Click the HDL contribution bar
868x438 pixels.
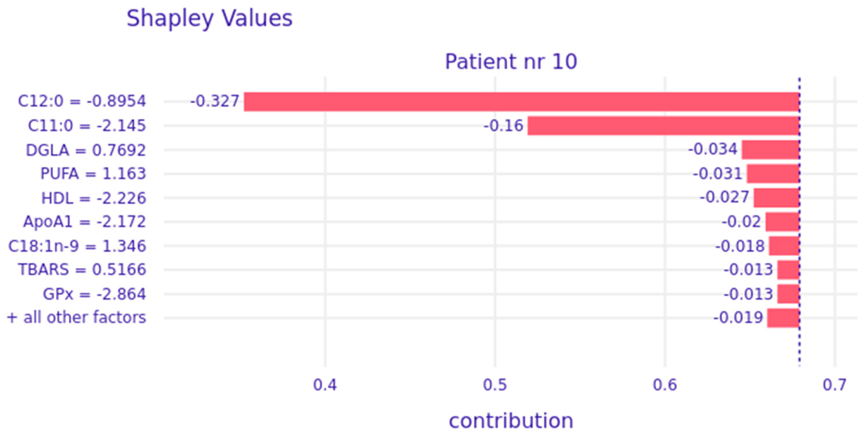point(776,198)
